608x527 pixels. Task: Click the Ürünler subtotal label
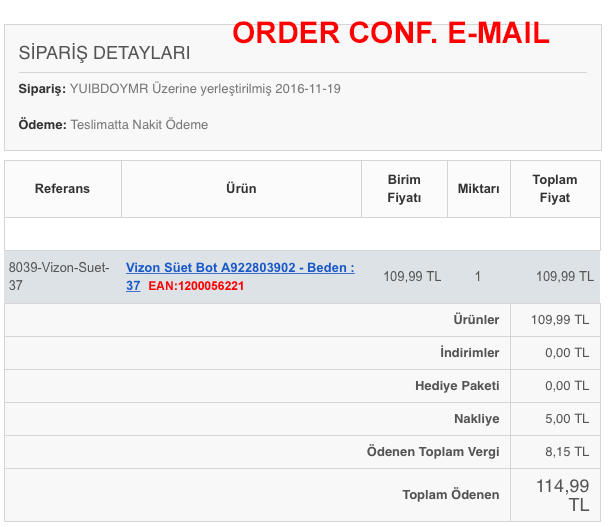pos(476,320)
